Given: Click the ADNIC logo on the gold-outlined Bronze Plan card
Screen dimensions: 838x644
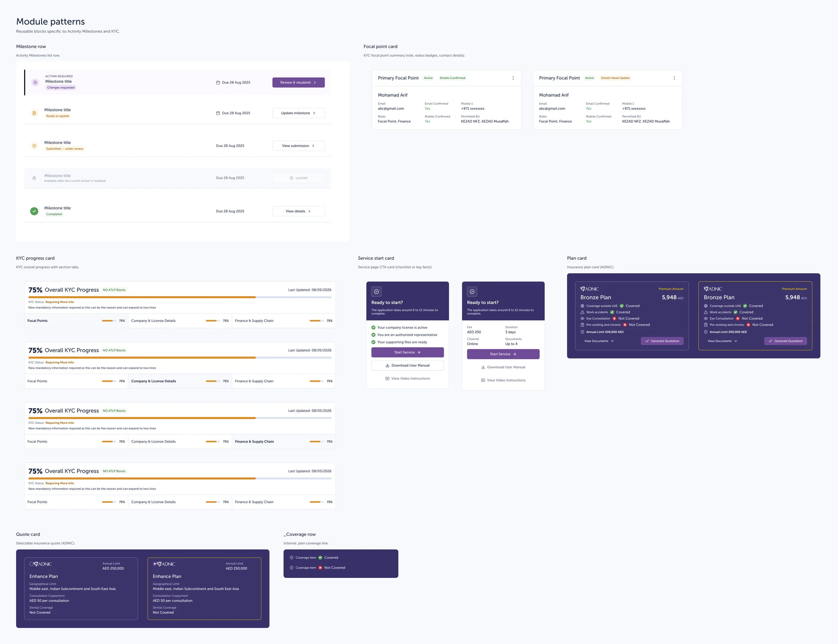Looking at the screenshot, I should coord(713,289).
